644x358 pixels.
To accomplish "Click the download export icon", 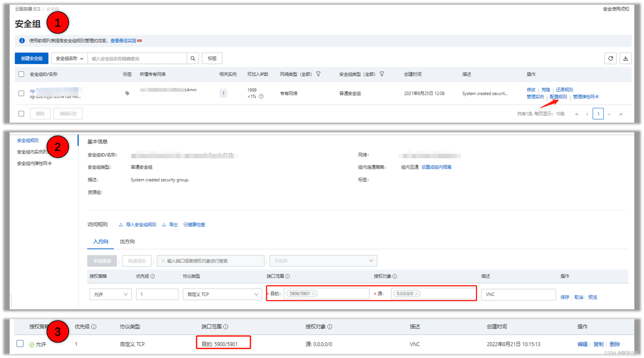I will tap(626, 58).
